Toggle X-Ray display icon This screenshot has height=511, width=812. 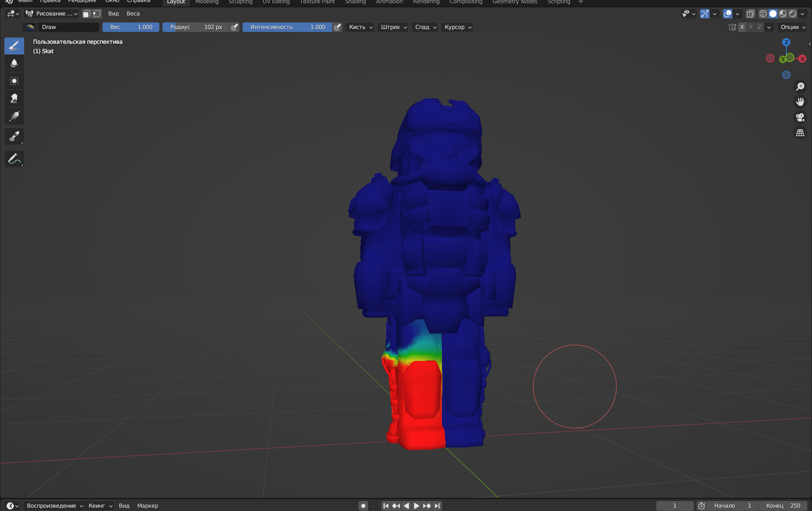pyautogui.click(x=750, y=13)
